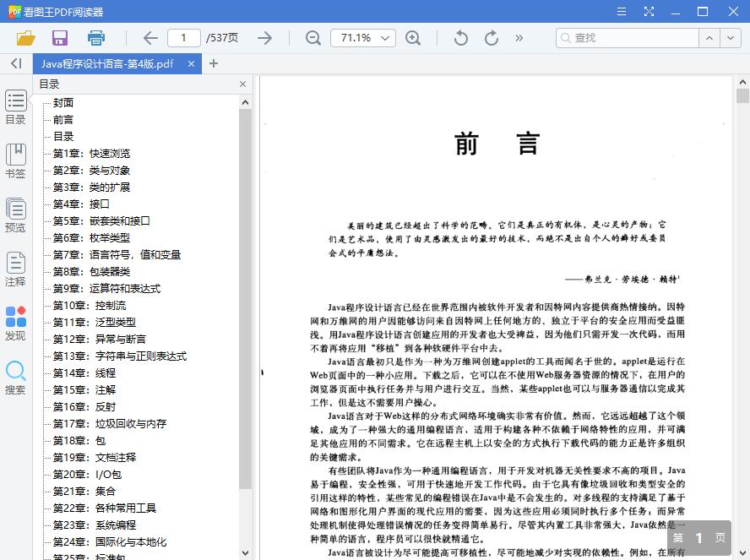Open the 书签 bookmarks sidebar panel
Viewport: 750px width, 560px height.
click(x=15, y=161)
